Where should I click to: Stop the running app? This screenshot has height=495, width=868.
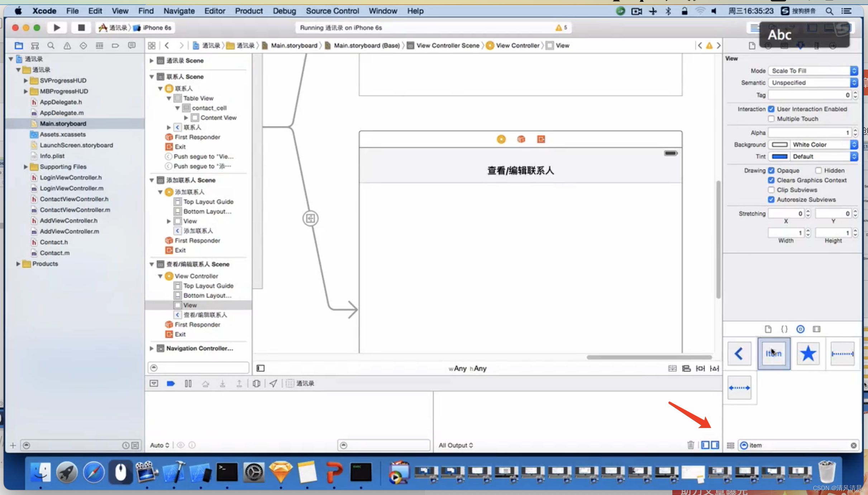[x=81, y=28]
